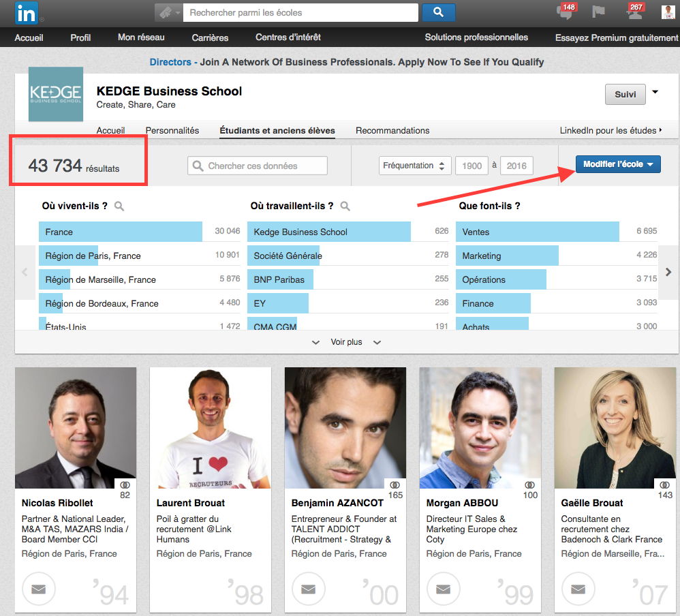Viewport: 680px width, 616px height.
Task: Click the blue search magnifier button
Action: [438, 12]
